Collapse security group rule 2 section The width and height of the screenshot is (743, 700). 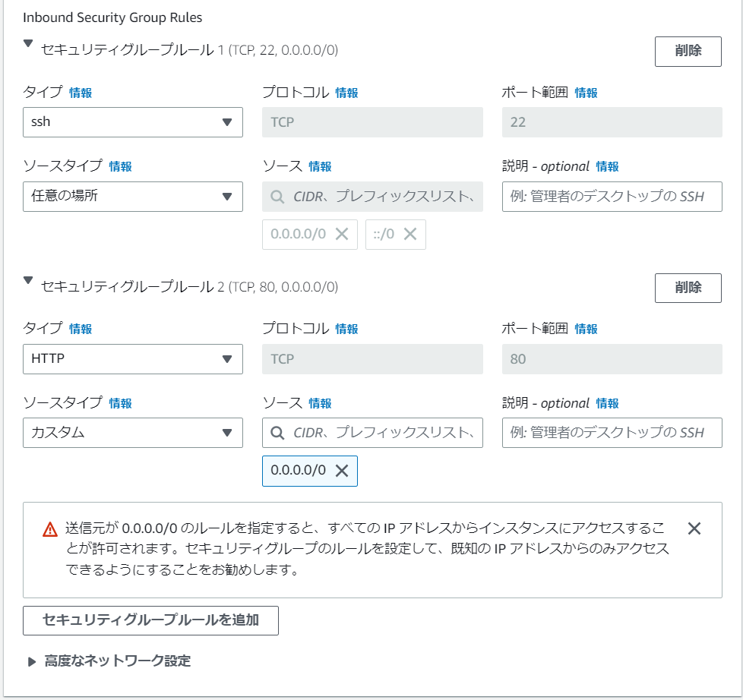pos(28,280)
